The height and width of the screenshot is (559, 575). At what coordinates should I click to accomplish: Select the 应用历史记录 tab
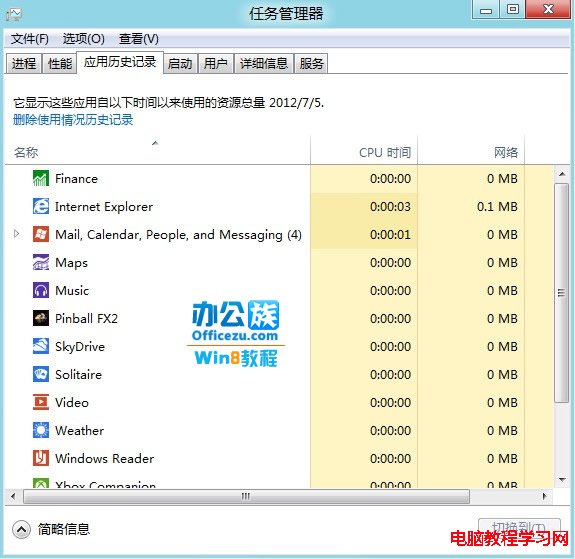click(120, 62)
